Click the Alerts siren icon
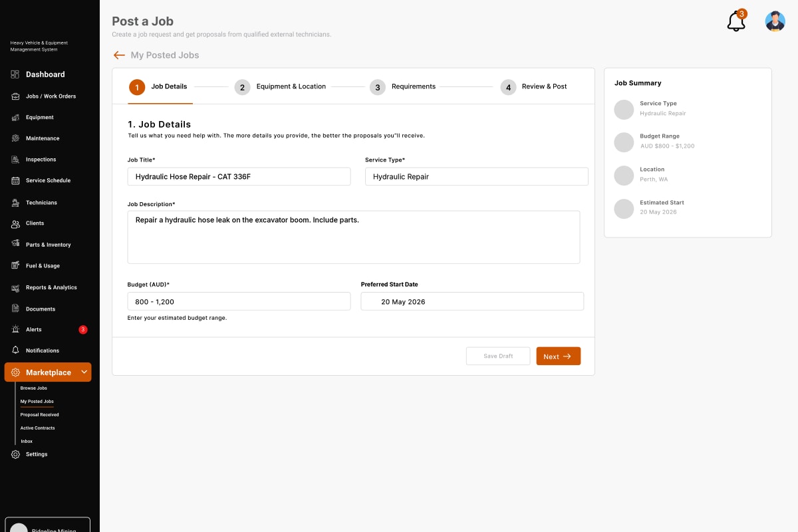Screen dimensions: 798x532 point(15,330)
